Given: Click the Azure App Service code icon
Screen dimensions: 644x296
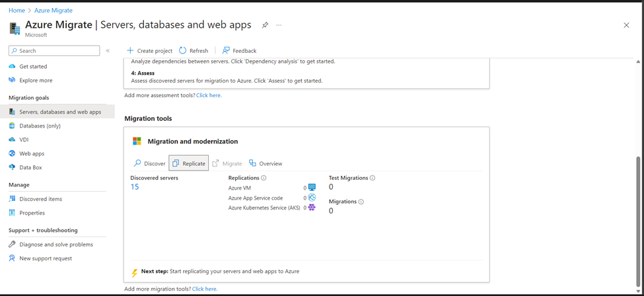Looking at the screenshot, I should point(312,198).
